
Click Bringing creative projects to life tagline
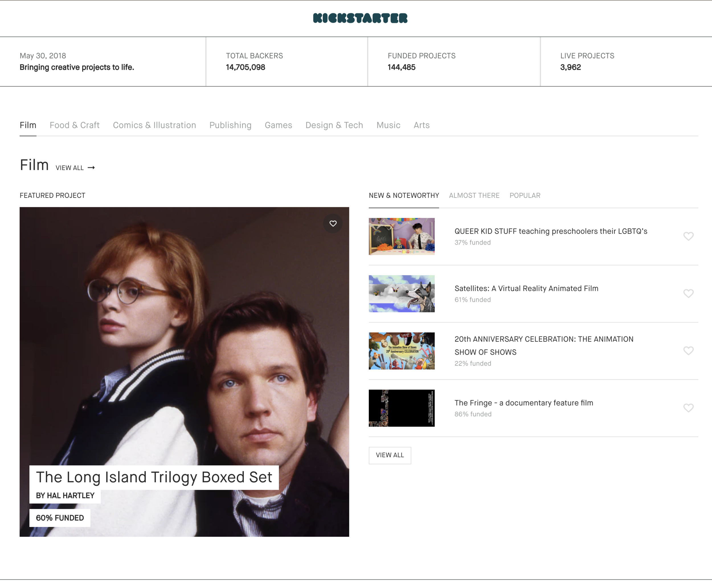(77, 68)
